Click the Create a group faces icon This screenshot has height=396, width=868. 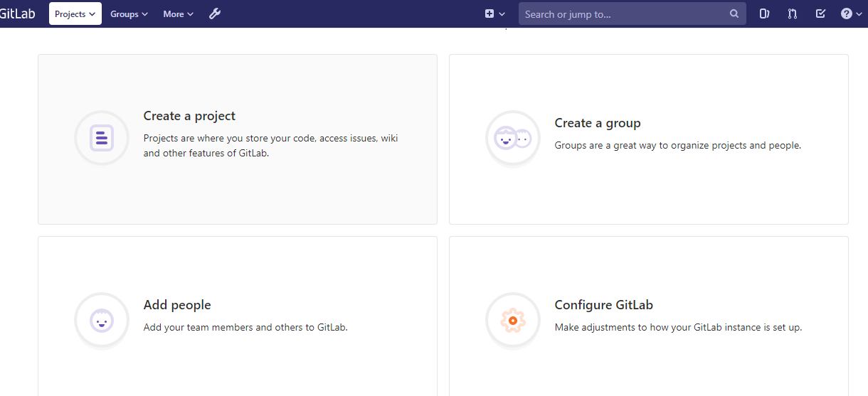pyautogui.click(x=513, y=138)
